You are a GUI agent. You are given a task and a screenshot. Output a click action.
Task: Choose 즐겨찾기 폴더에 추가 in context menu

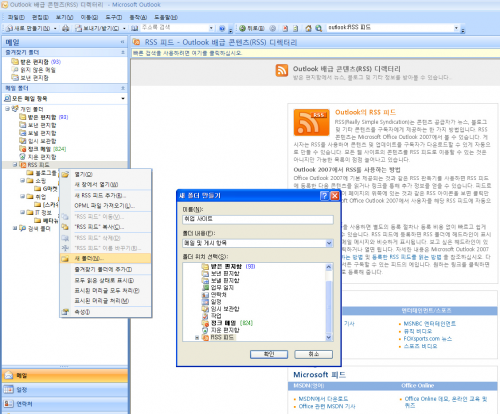coord(105,269)
